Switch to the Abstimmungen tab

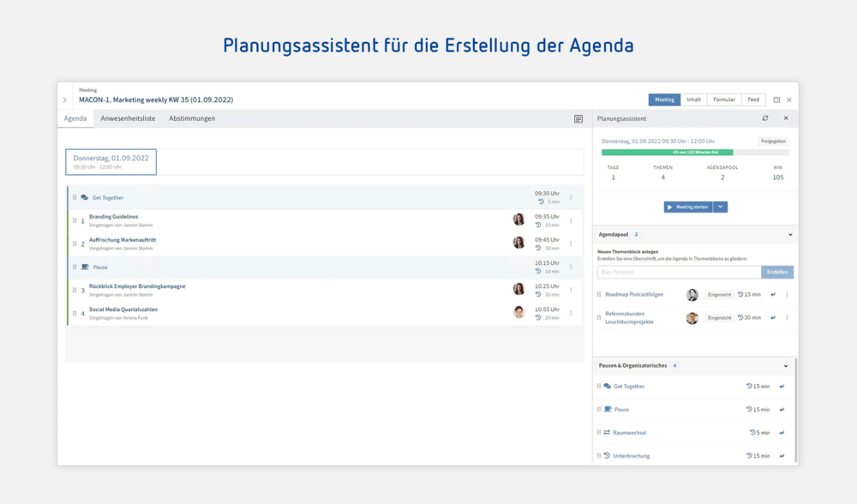point(192,118)
